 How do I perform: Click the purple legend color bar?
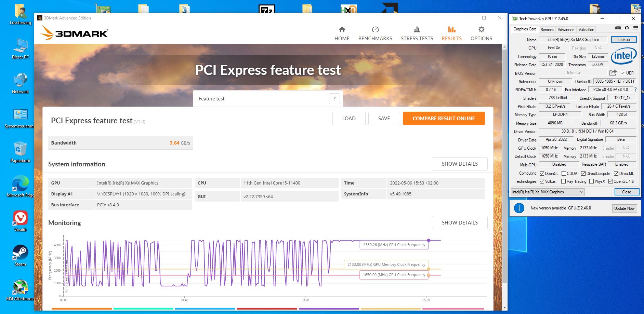(x=329, y=309)
